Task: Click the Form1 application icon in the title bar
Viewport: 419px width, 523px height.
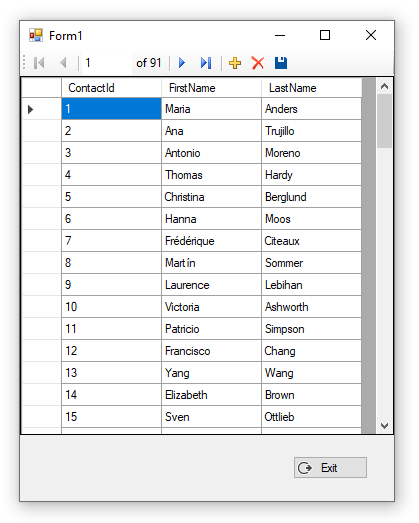Action: click(x=36, y=35)
